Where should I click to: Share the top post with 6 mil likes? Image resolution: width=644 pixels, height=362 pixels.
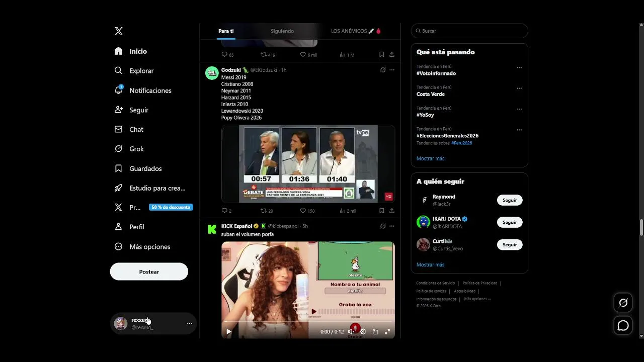point(391,55)
